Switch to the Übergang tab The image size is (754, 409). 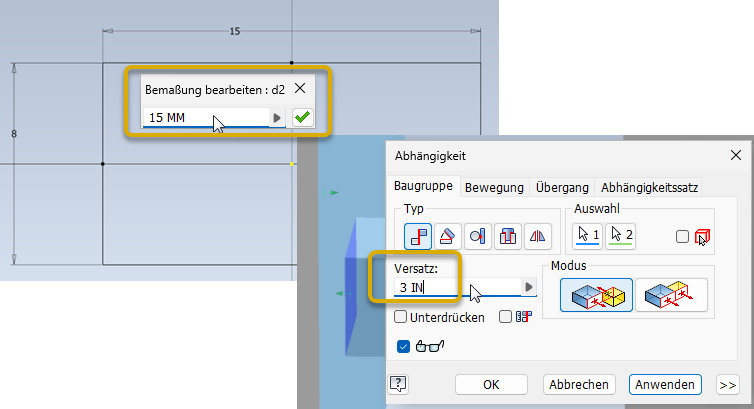(562, 187)
